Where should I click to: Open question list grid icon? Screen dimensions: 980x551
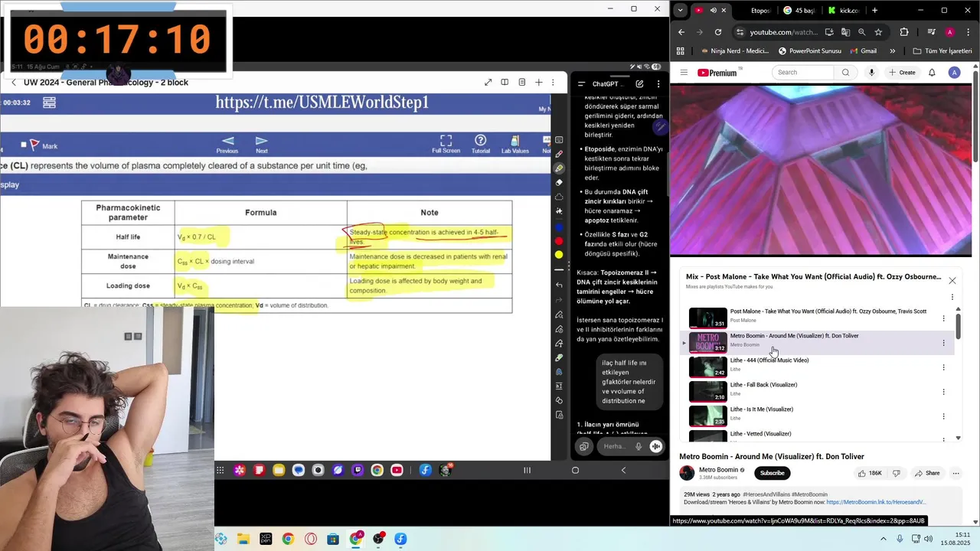49,102
